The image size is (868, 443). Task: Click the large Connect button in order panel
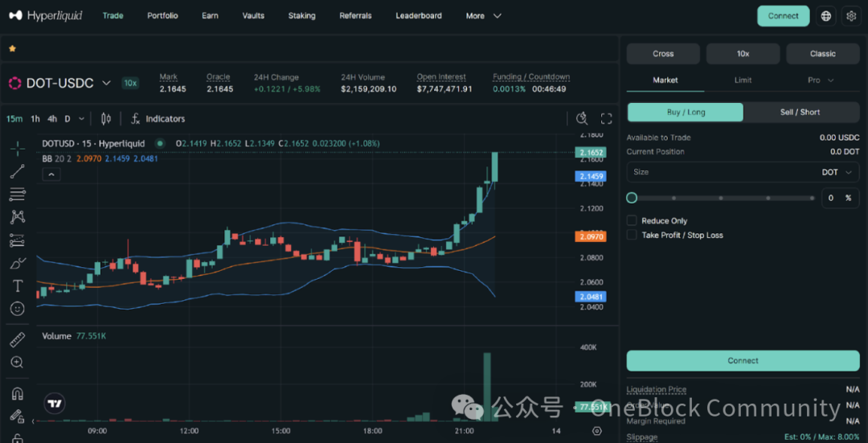pyautogui.click(x=743, y=360)
